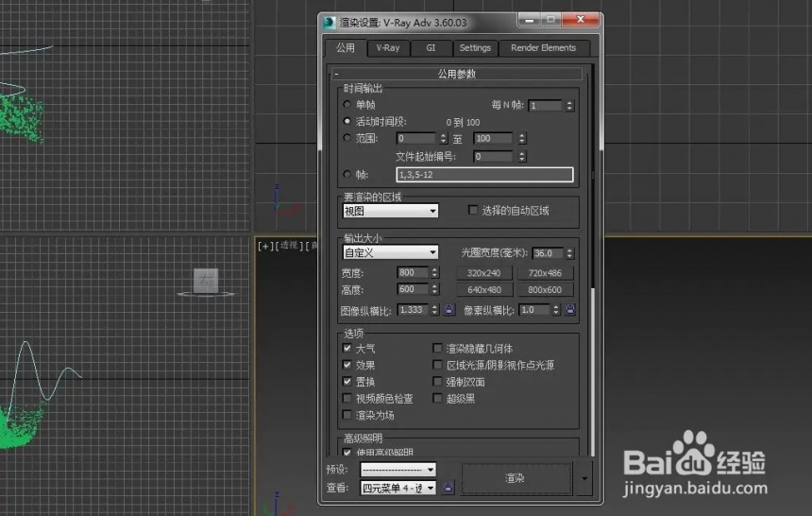Click the 640x480 preset button
Screen dimensions: 812x516
point(483,289)
